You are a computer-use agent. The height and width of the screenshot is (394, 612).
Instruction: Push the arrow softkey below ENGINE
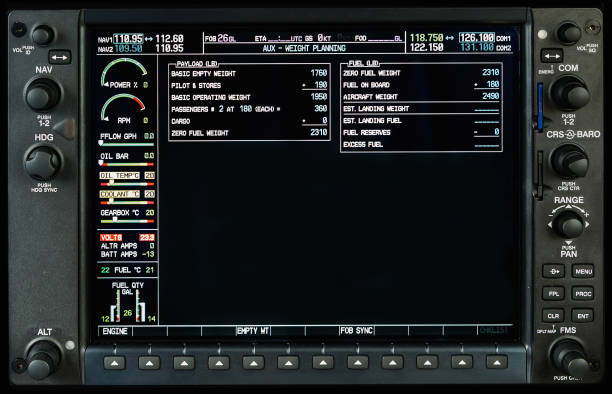114,363
